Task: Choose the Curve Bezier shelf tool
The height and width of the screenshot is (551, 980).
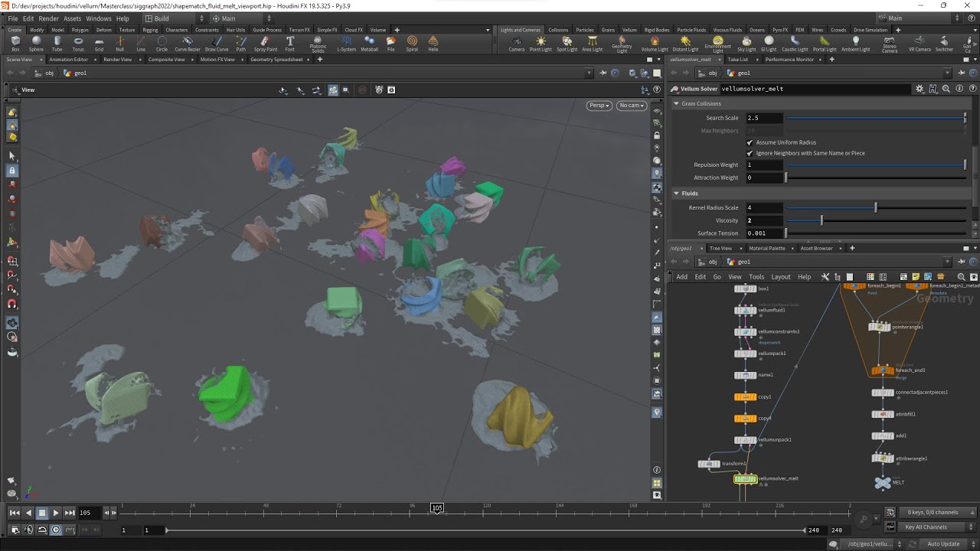Action: click(x=187, y=44)
